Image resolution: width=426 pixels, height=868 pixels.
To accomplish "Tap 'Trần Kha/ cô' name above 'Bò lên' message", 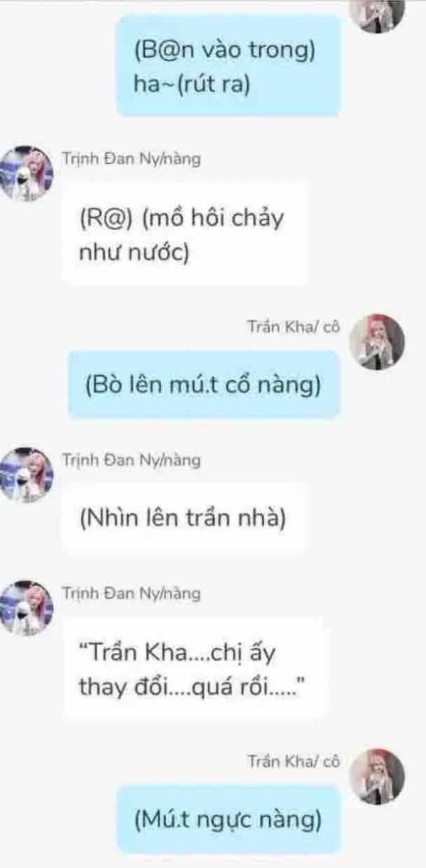I will pos(294,327).
